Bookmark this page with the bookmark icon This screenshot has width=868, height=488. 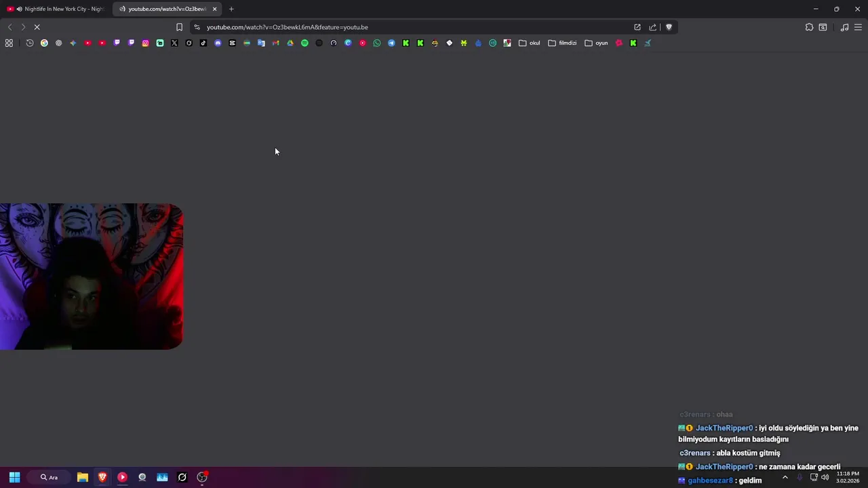click(x=179, y=27)
